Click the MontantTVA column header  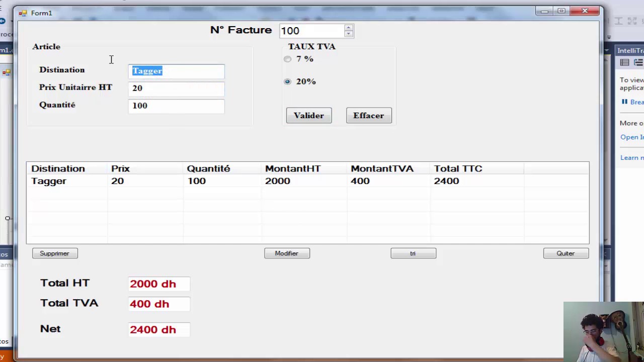click(x=388, y=168)
